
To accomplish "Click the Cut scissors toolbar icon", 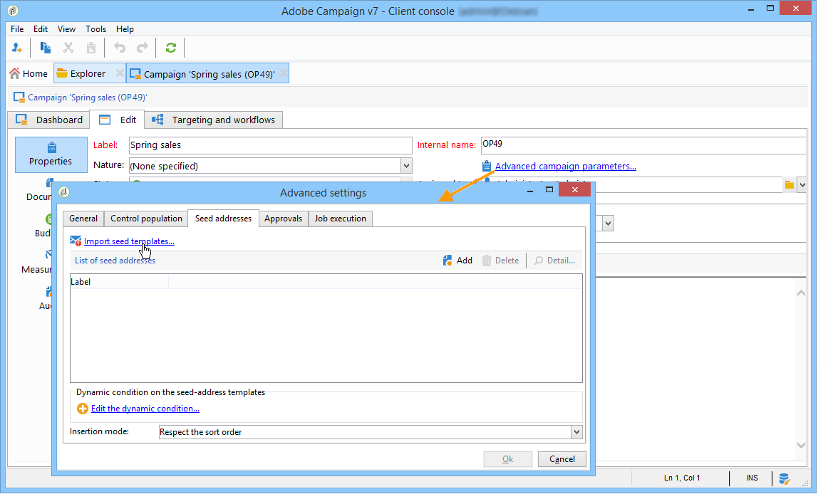I will click(x=68, y=48).
